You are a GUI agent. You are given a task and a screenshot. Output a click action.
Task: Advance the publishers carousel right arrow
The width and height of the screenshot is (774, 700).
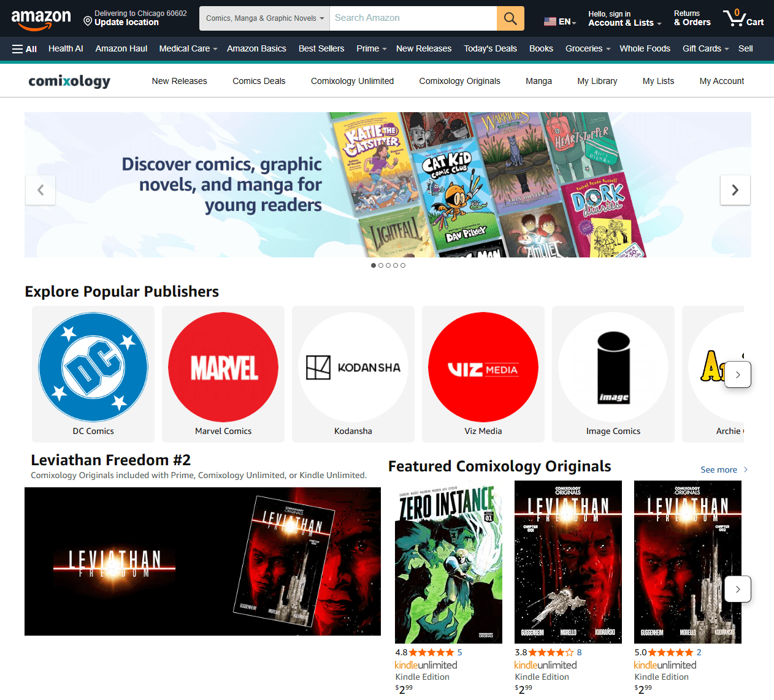click(x=738, y=375)
